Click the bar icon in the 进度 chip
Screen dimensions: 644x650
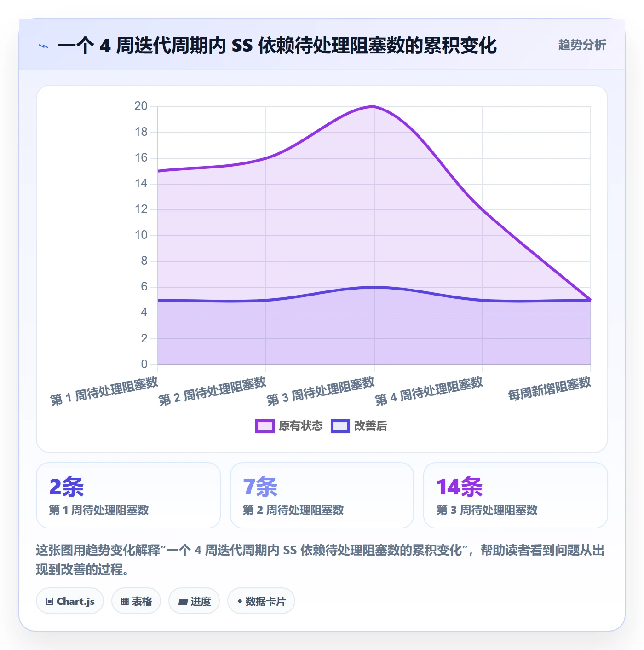(x=183, y=602)
